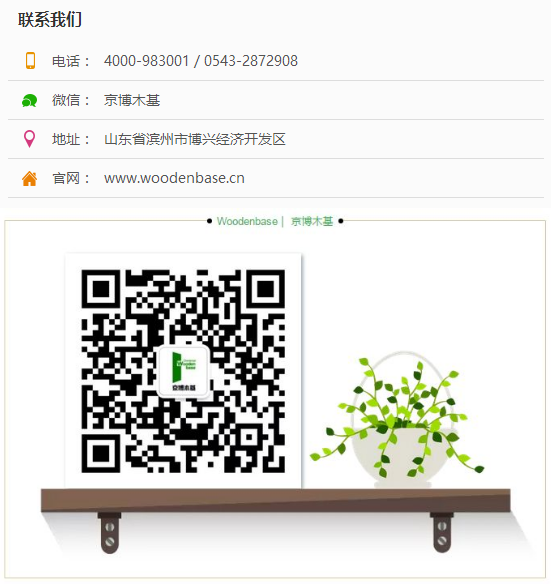Viewport: 551px width, 586px height.
Task: Click the 电话 label
Action: coord(66,61)
